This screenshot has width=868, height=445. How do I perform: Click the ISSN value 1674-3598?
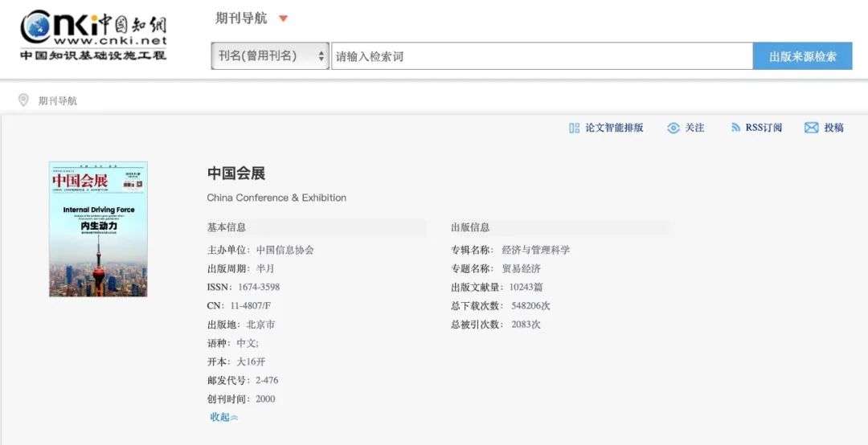point(259,288)
